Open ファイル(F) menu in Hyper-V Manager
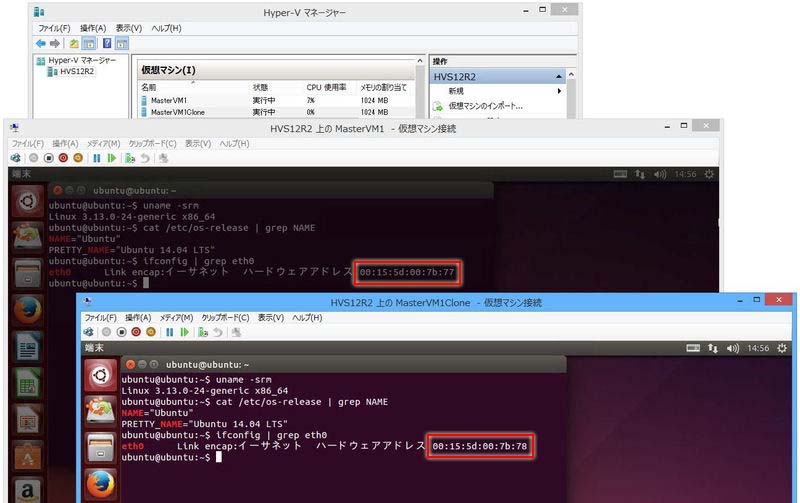The height and width of the screenshot is (503, 800). pos(54,28)
